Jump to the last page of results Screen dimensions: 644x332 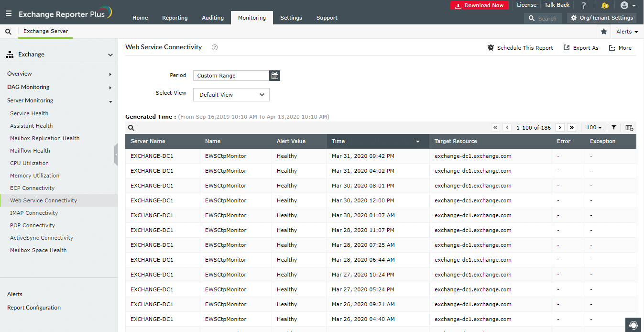[x=571, y=128]
